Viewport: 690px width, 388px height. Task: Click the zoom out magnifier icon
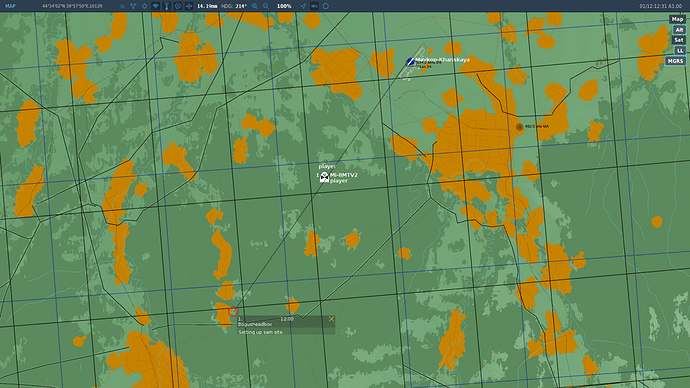pyautogui.click(x=266, y=6)
